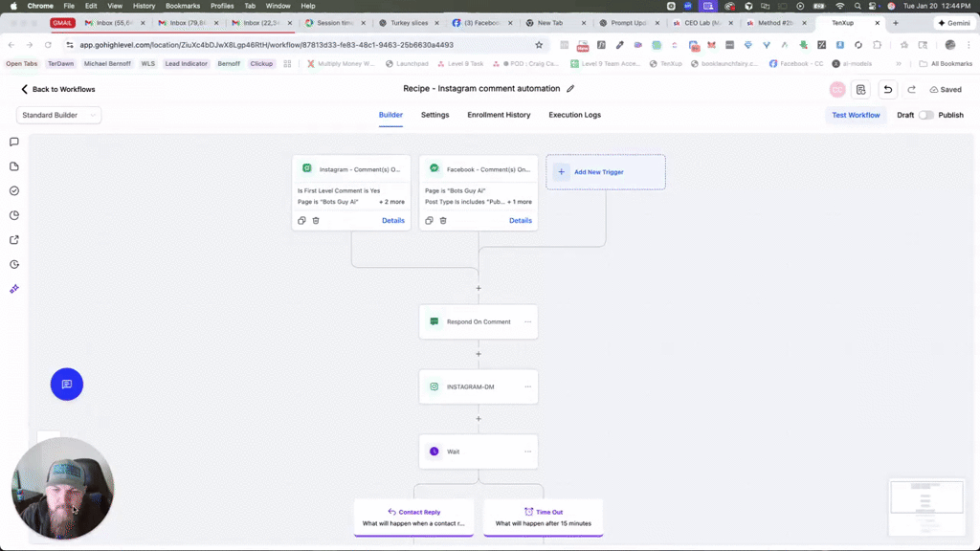Delete the Facebook trigger using its trash icon
Image resolution: width=980 pixels, height=551 pixels.
tap(443, 220)
